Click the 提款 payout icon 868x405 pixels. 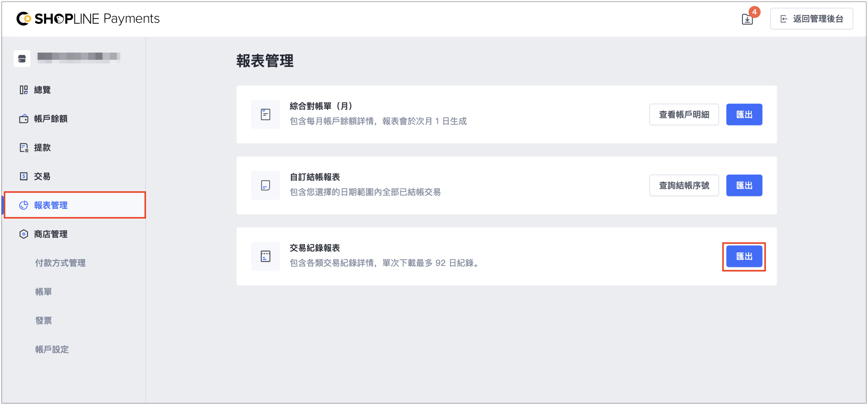point(24,148)
